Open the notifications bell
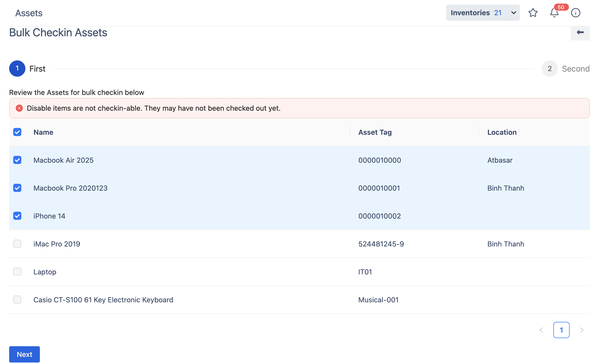The height and width of the screenshot is (364, 596). point(554,13)
